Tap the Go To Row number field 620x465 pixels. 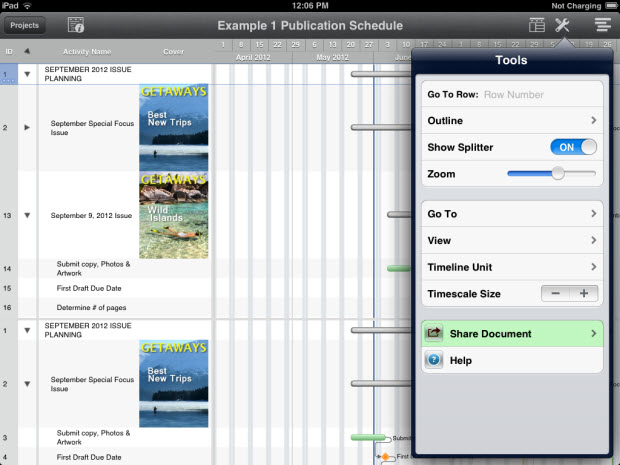coord(538,95)
